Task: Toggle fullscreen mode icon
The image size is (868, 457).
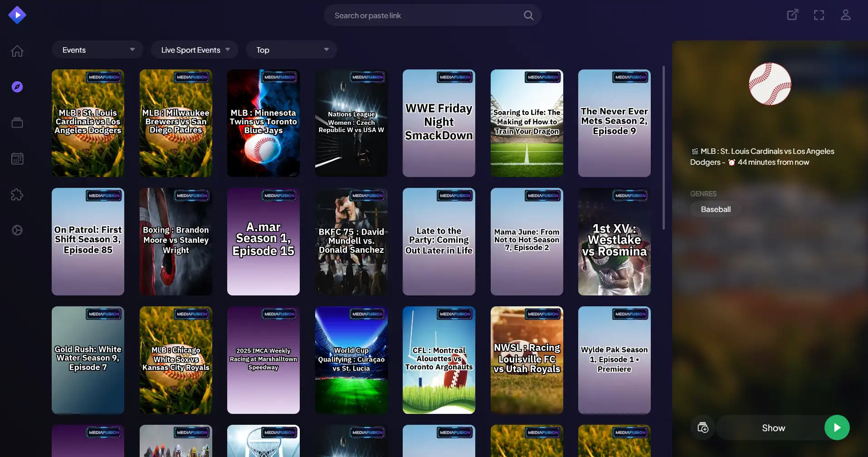Action: pos(819,15)
